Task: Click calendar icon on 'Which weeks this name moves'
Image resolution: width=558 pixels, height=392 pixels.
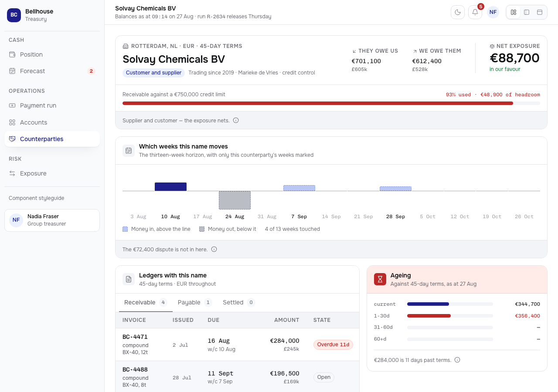Action: pyautogui.click(x=129, y=151)
